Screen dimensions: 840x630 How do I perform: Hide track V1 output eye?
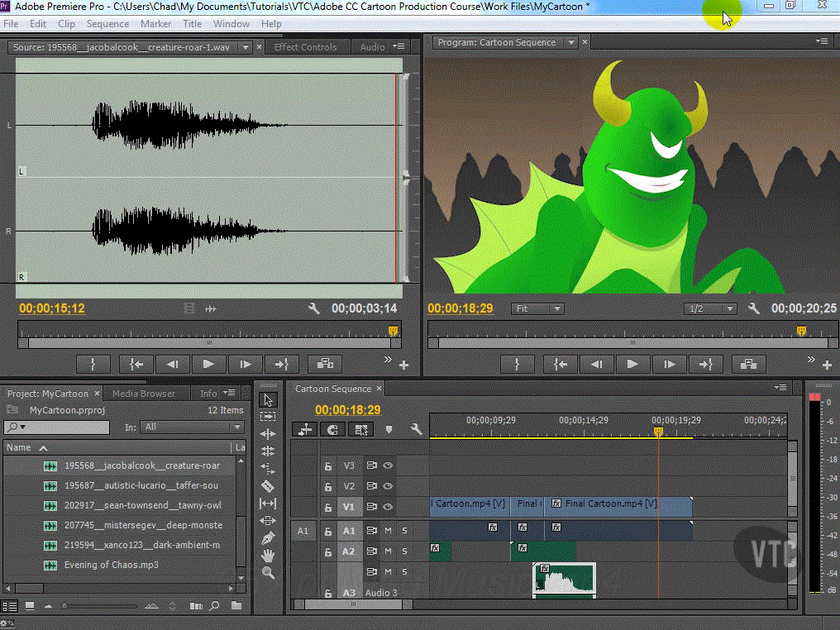[x=388, y=506]
